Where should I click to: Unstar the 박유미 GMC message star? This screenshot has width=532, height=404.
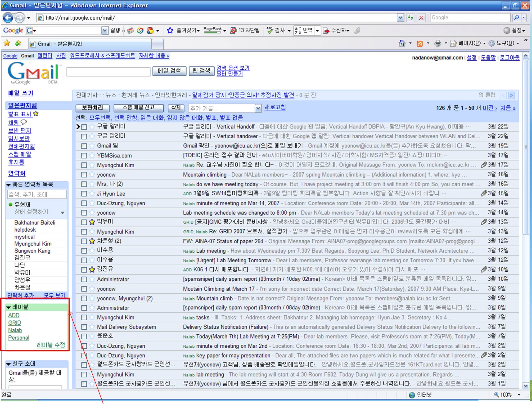tap(92, 222)
